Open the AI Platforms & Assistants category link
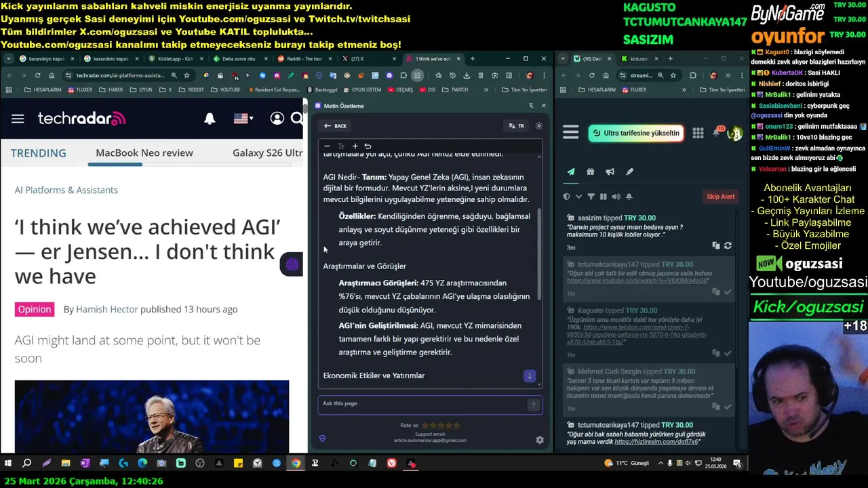Screen dimensions: 868x488 66,190
